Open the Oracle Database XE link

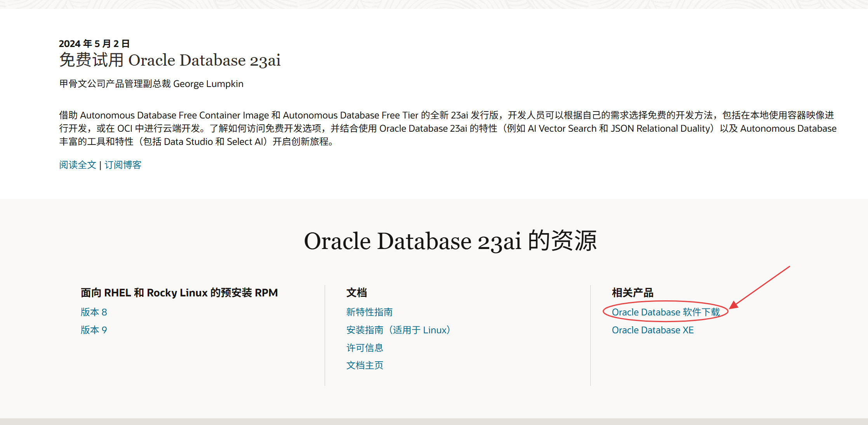click(x=652, y=330)
